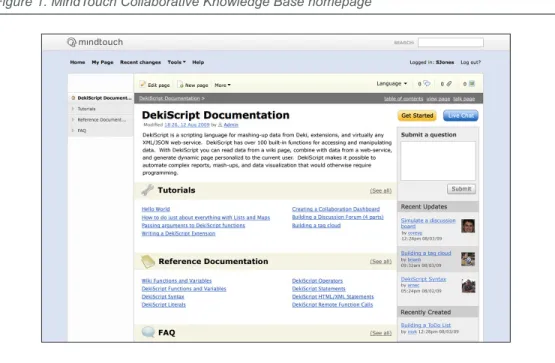Open the attachments paperclip counter icon

click(449, 84)
